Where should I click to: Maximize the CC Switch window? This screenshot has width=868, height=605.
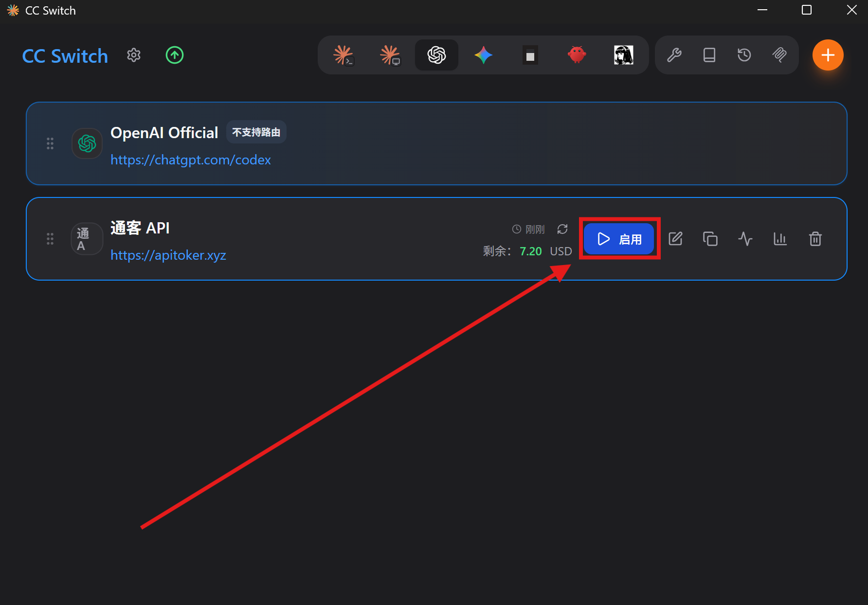click(807, 10)
